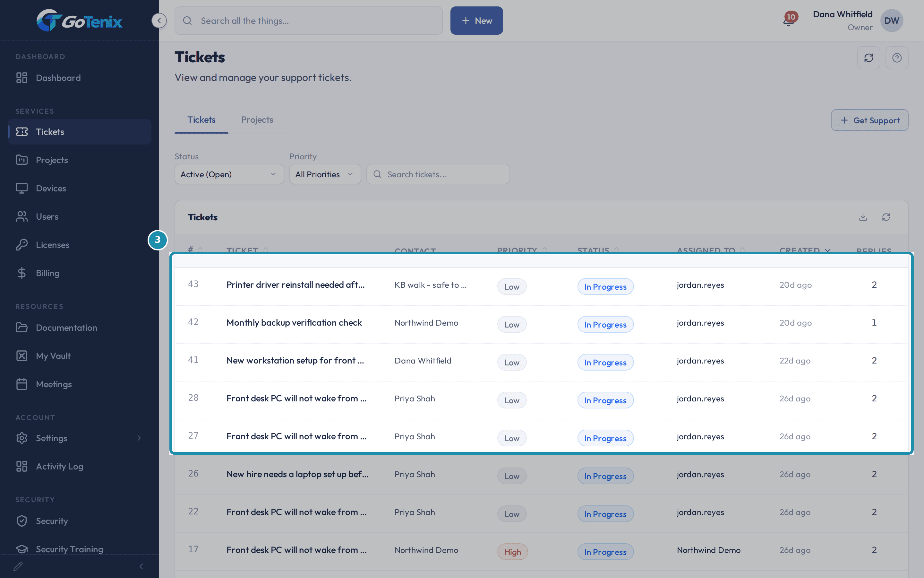Switch to the Tickets tab
The image size is (924, 578).
tap(201, 120)
